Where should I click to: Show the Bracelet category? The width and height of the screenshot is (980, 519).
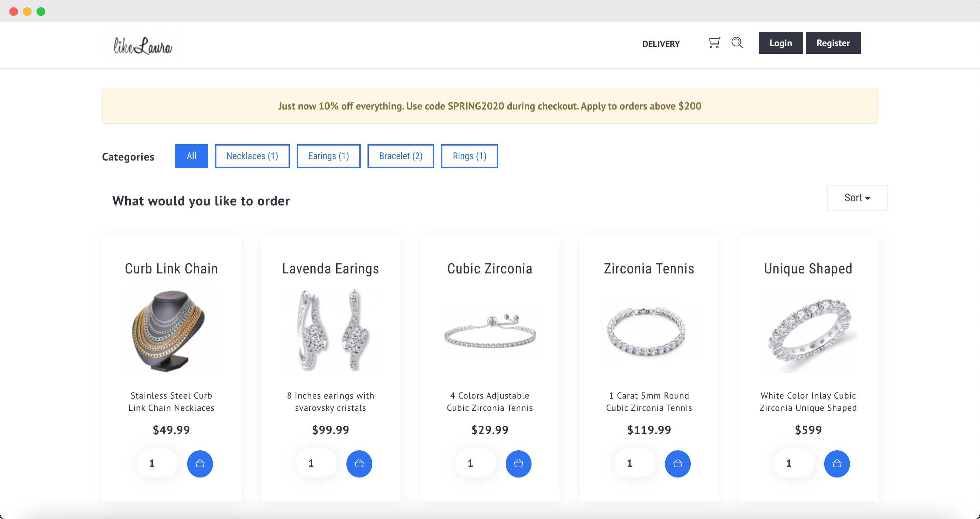[400, 156]
